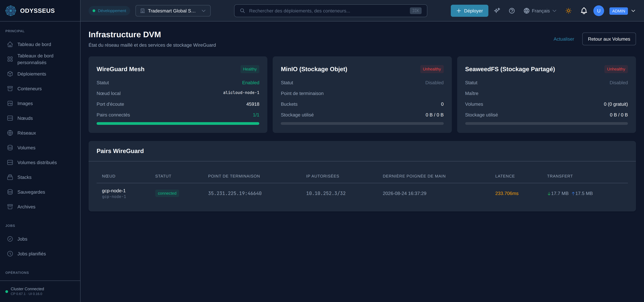644x302 pixels.
Task: Click the Jobs checkmark icon
Action: pyautogui.click(x=10, y=239)
